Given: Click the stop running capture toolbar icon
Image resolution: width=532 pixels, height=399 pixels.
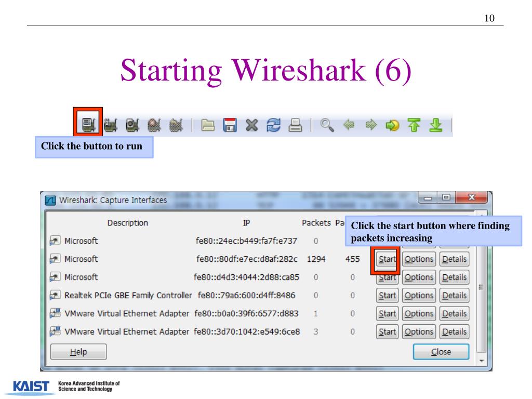Looking at the screenshot, I should [x=154, y=125].
